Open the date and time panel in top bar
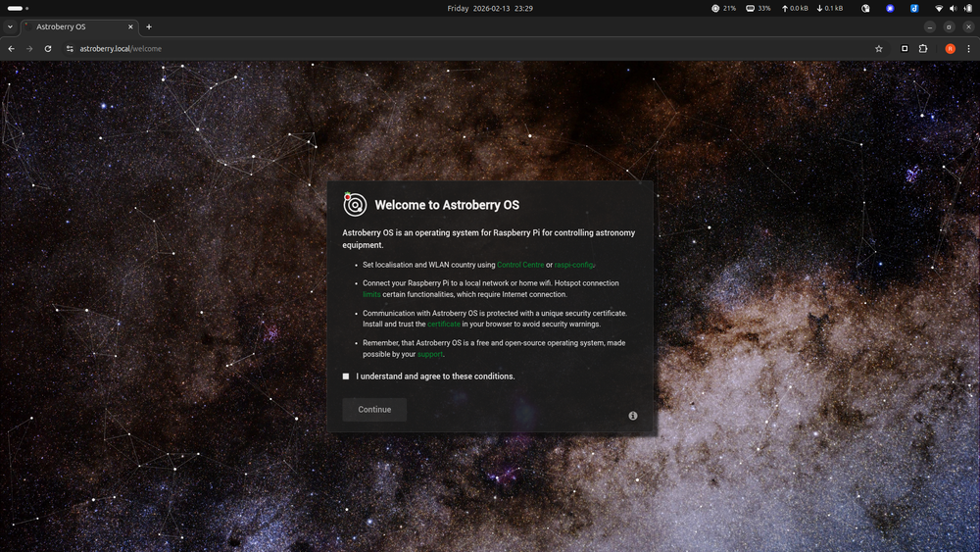Image resolution: width=980 pixels, height=552 pixels. 490,8
